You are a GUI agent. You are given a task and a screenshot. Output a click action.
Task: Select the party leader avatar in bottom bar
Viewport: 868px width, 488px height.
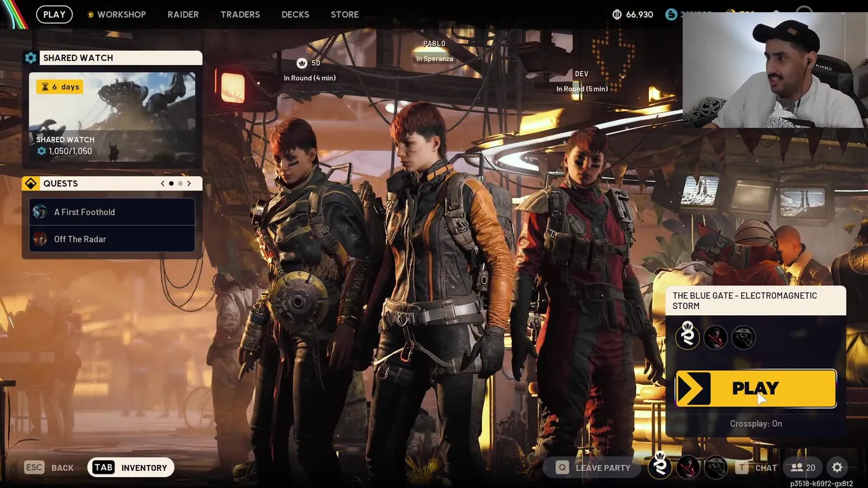(660, 466)
